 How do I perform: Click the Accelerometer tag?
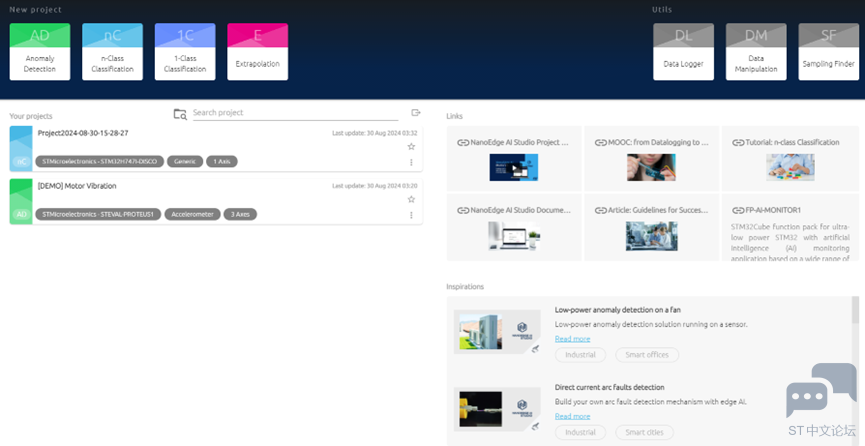pos(193,214)
